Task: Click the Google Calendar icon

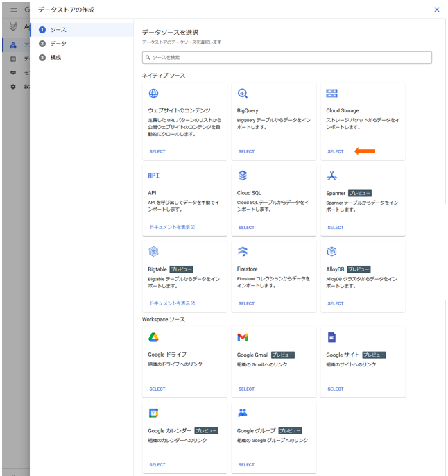Action: pos(153,413)
